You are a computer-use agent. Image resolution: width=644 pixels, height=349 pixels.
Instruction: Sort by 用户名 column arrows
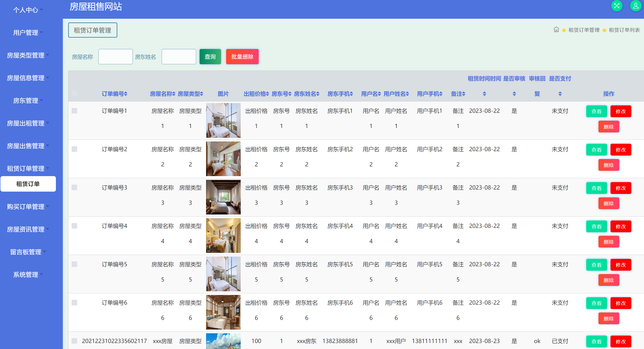tap(379, 94)
